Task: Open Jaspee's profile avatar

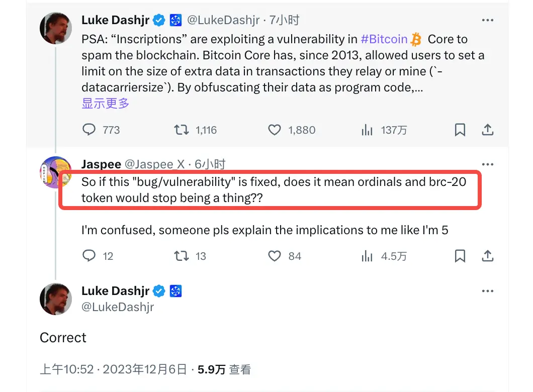Action: coord(55,172)
